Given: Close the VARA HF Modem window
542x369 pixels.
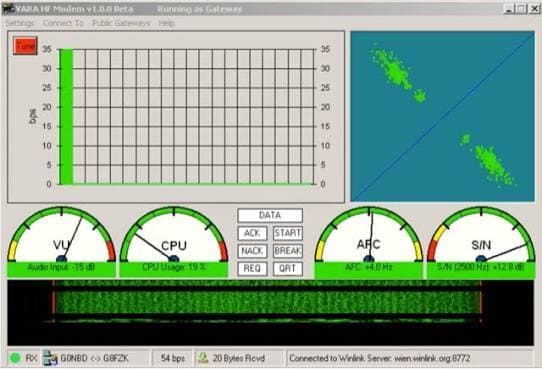Looking at the screenshot, I should click(x=534, y=9).
